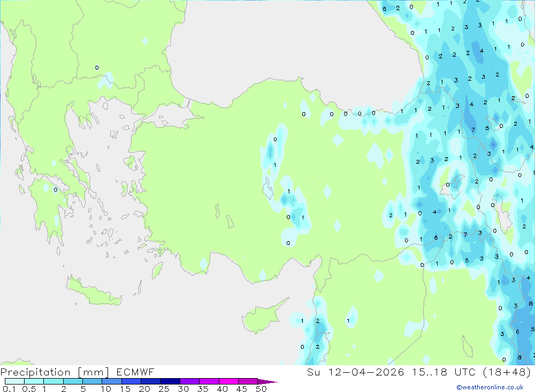This screenshot has height=392, width=535.
Task: Click the legend value "45"
Action: 242,389
